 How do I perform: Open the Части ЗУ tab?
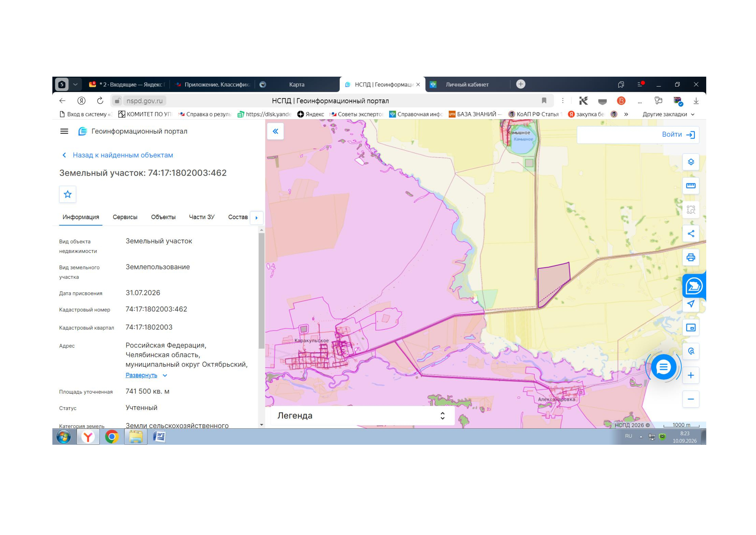click(201, 217)
